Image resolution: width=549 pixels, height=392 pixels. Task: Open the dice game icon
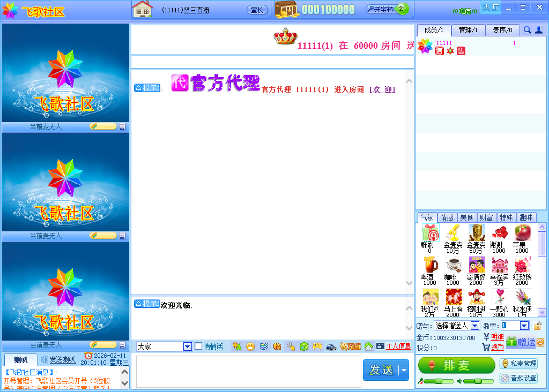point(304,346)
